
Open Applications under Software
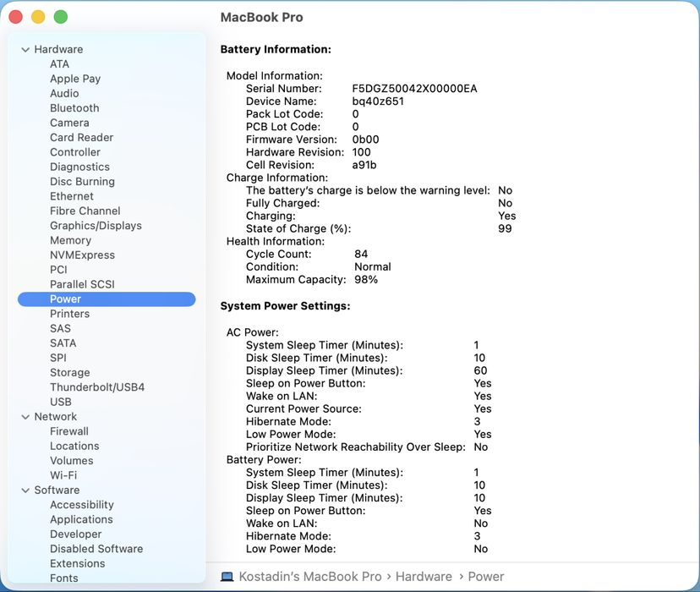[81, 519]
